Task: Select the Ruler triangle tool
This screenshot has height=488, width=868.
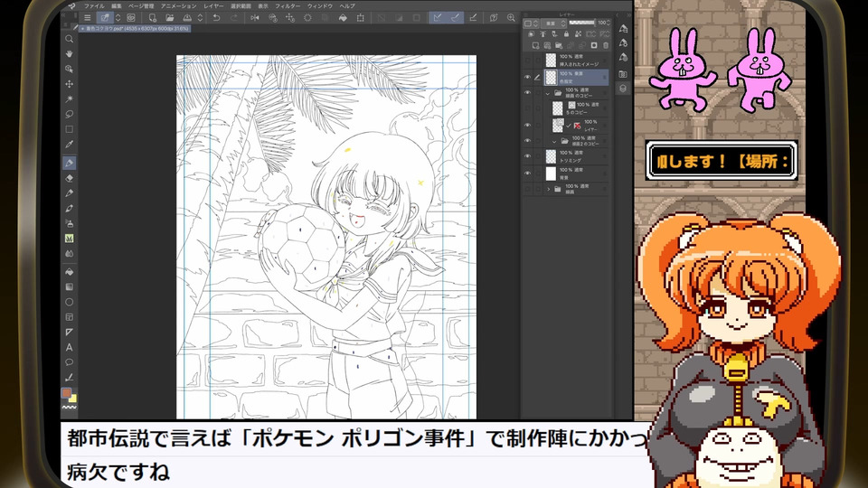Action: point(70,332)
